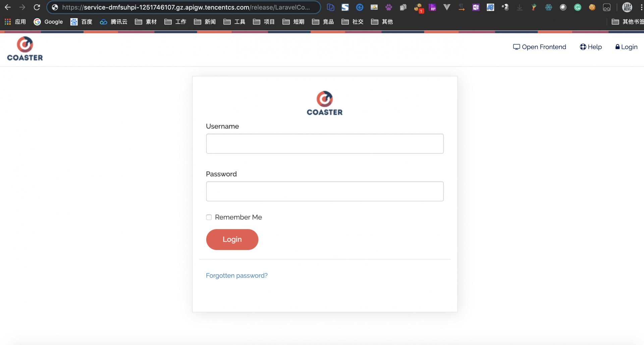The image size is (644, 345).
Task: Open the OneNote clipper extension
Action: (x=476, y=7)
